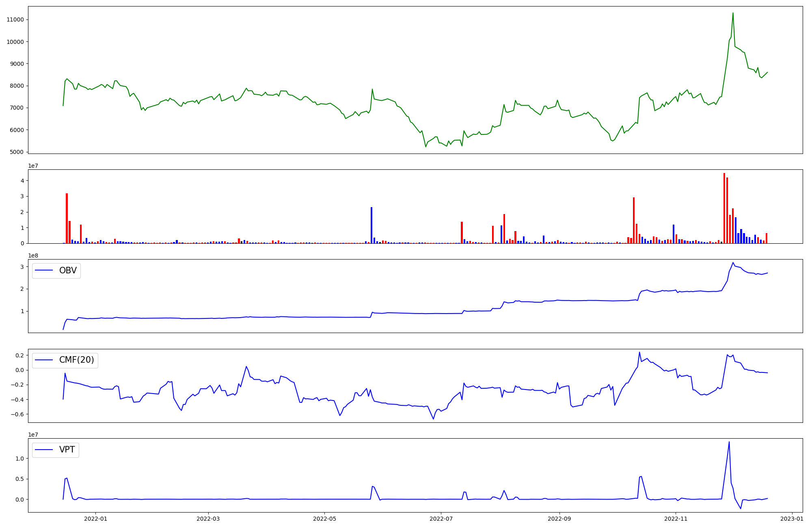812x528 pixels.
Task: Click the CMF(20) legend label
Action: (76, 360)
